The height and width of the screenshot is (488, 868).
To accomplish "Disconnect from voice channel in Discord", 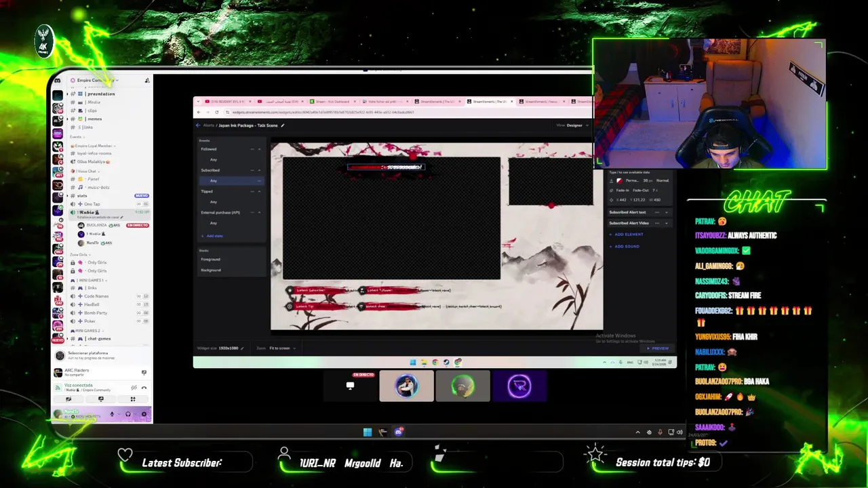I will click(x=144, y=388).
